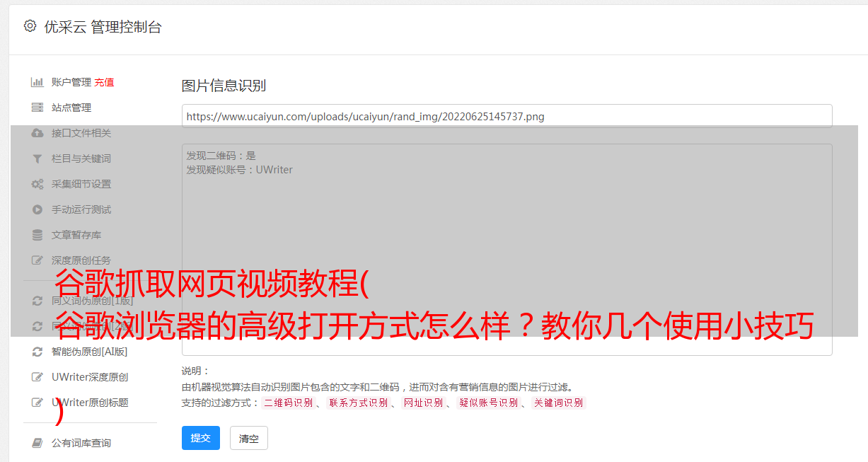The width and height of the screenshot is (868, 462).
Task: Click the bar chart icon for 账户管理
Action: 37,82
